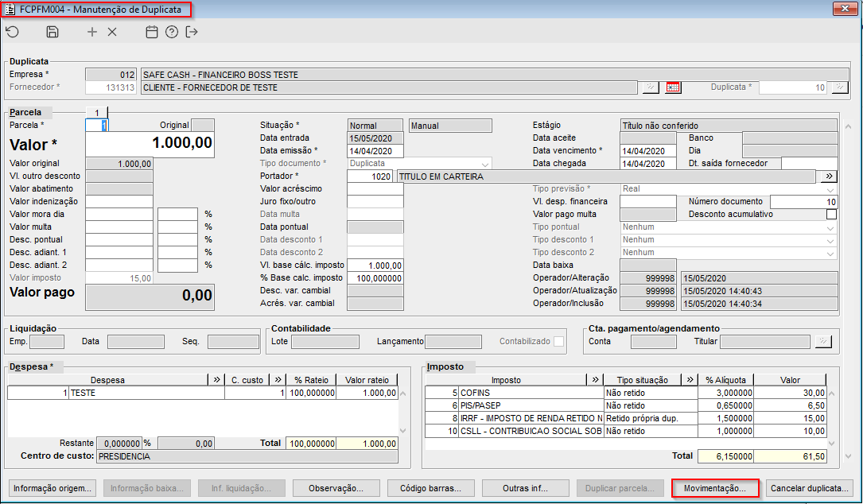863x504 pixels.
Task: Open the Tipo previsão dropdown
Action: click(x=830, y=189)
